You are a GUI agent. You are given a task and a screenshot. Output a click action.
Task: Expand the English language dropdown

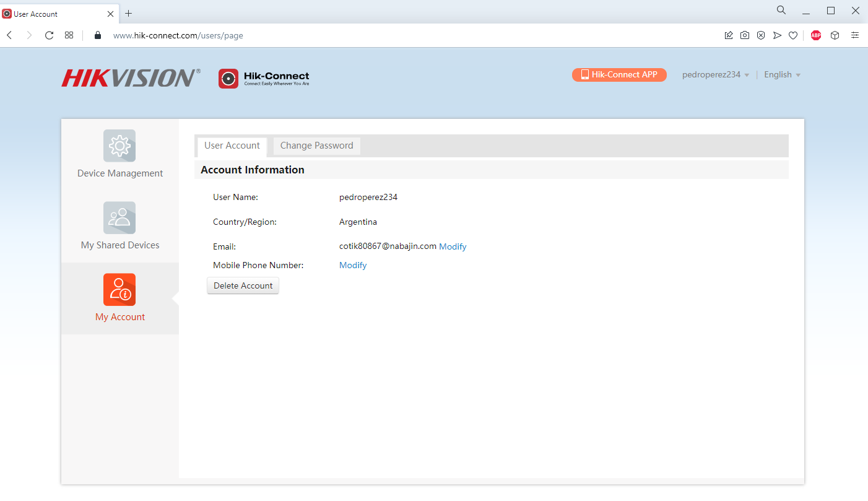(x=782, y=75)
